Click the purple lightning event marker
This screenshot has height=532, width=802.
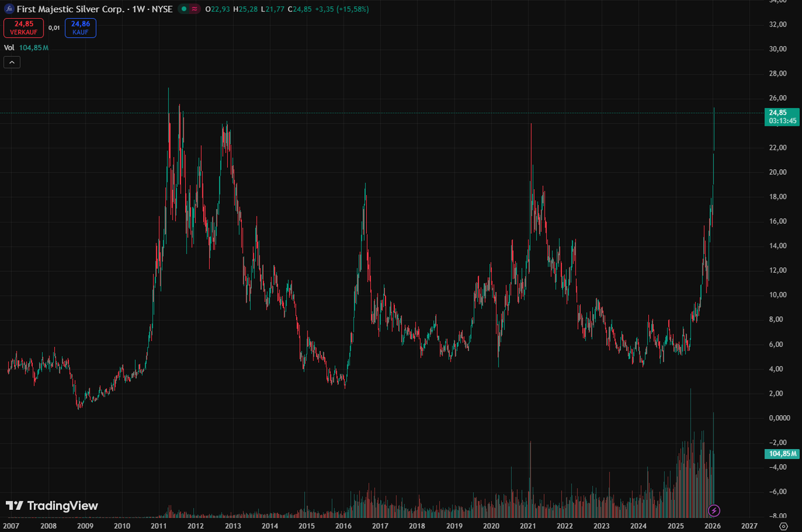[714, 511]
